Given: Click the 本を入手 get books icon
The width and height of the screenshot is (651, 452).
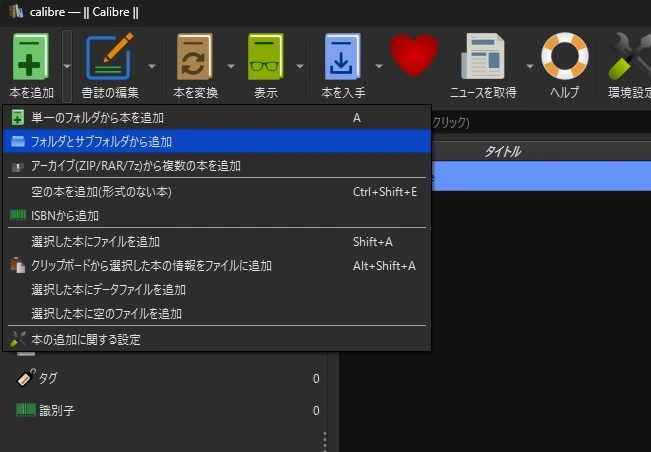Looking at the screenshot, I should coord(343,56).
